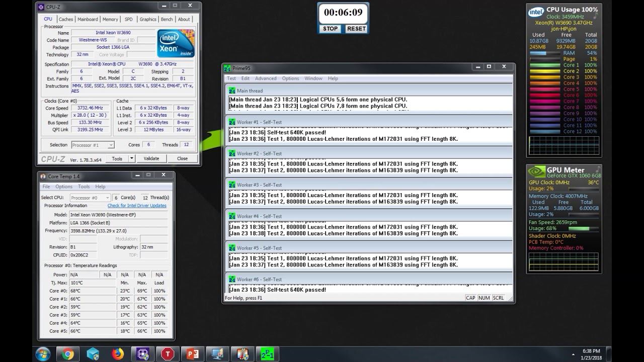Open the Help menu in Core Temp

click(x=101, y=187)
